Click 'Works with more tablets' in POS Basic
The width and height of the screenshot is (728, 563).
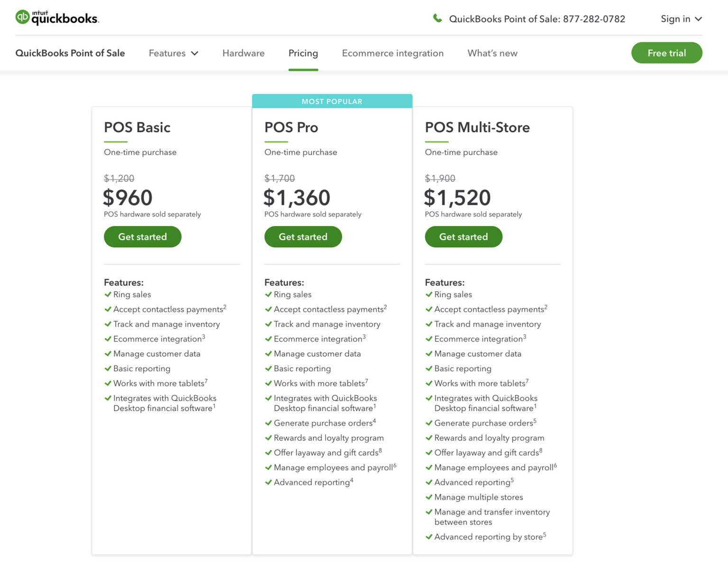[x=160, y=383]
